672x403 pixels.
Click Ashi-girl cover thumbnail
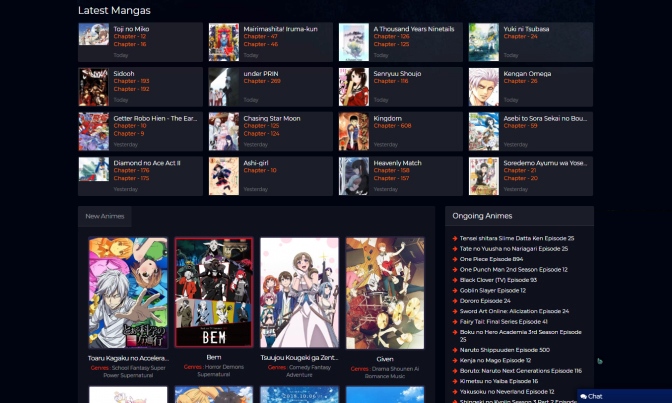[x=224, y=176]
